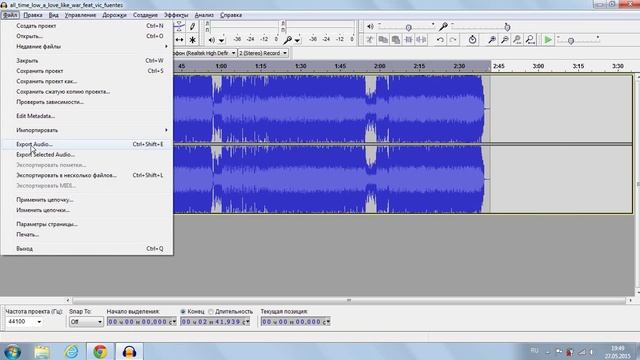This screenshot has height=360, width=640.
Task: Open the Эффекты menu
Action: [176, 15]
